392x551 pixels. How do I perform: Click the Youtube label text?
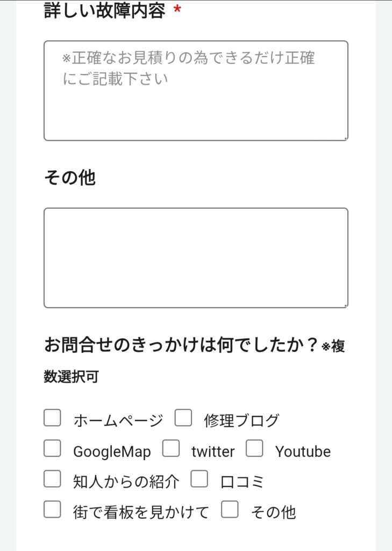tap(303, 451)
